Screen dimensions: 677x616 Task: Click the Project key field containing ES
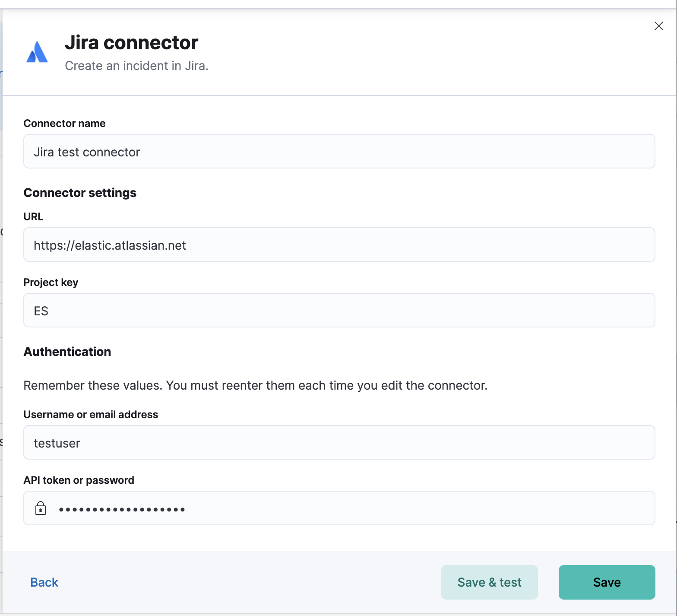coord(339,311)
